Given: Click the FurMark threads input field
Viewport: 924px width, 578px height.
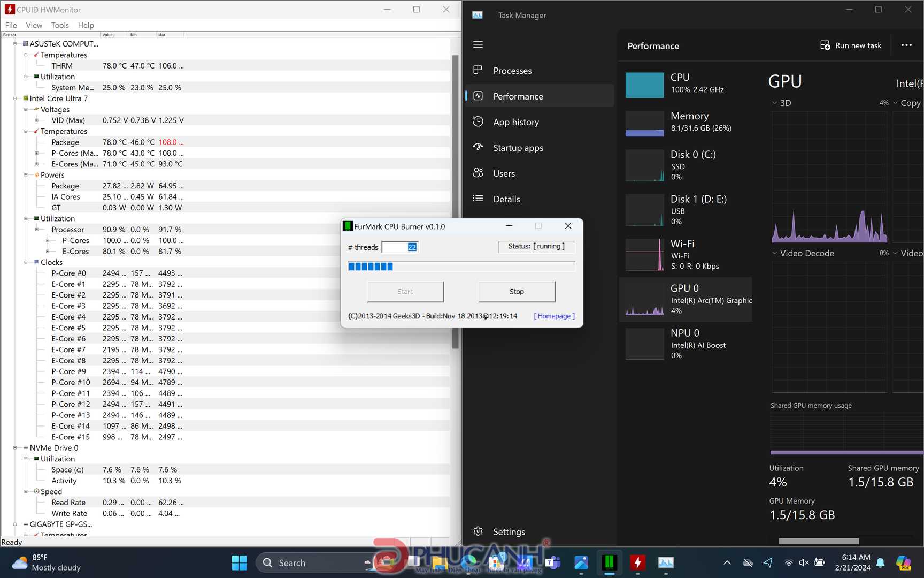Looking at the screenshot, I should [x=400, y=247].
